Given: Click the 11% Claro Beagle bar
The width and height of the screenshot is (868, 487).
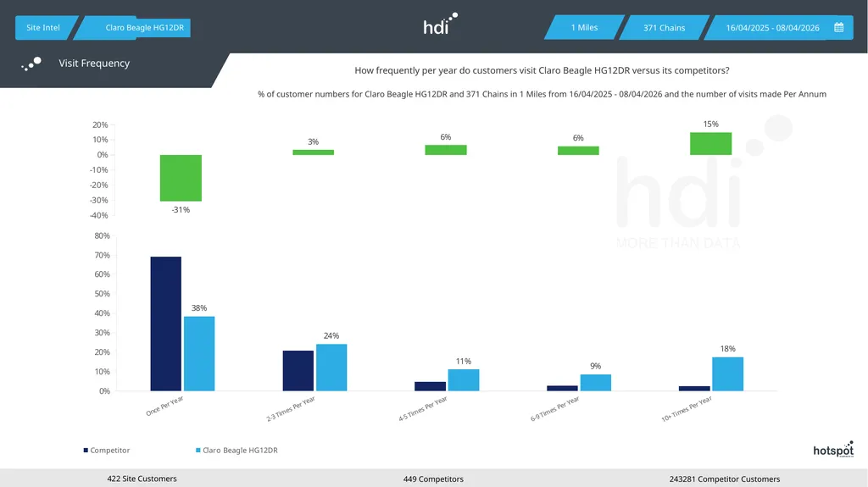Looking at the screenshot, I should click(x=464, y=380).
